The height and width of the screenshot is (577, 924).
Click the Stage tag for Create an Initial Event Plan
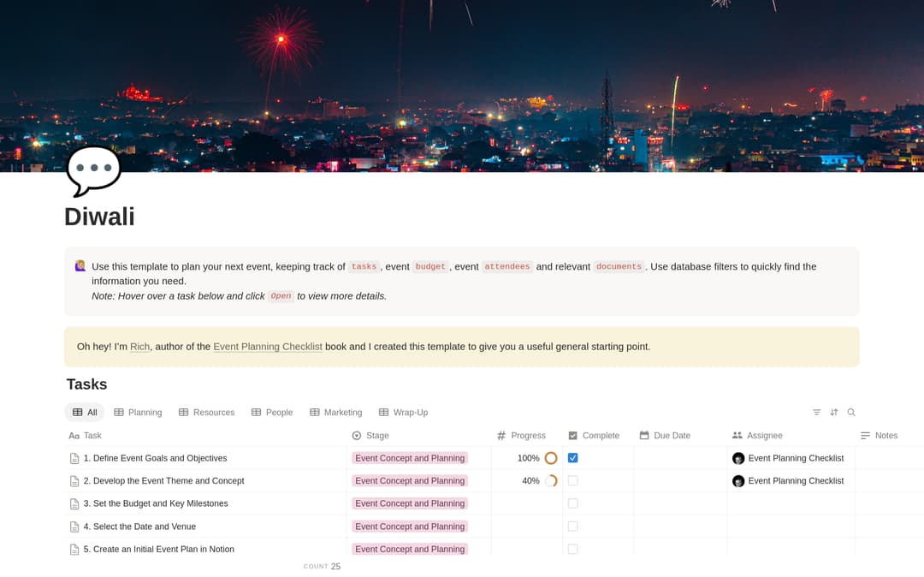coord(410,549)
